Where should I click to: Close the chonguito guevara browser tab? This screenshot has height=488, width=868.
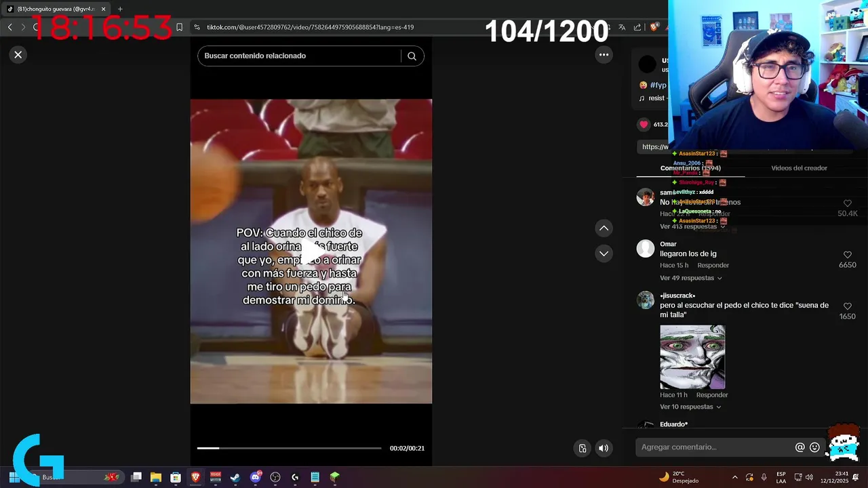tap(103, 9)
